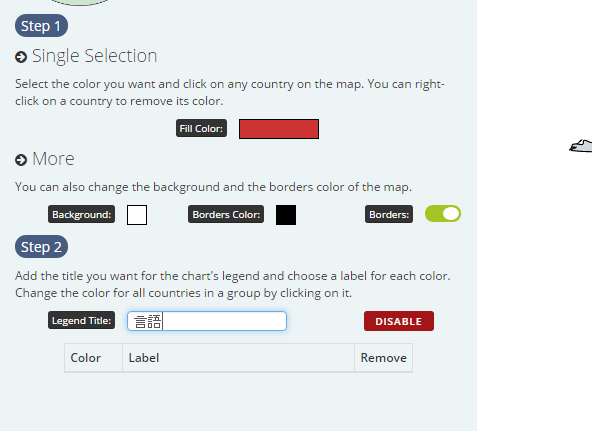This screenshot has width=592, height=431.
Task: Click the Borders Color label
Action: [x=226, y=214]
